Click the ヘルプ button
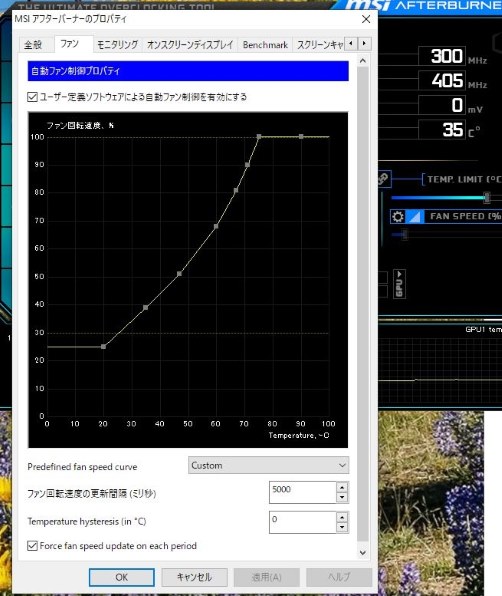Screen dimensions: 502x596 [x=339, y=577]
